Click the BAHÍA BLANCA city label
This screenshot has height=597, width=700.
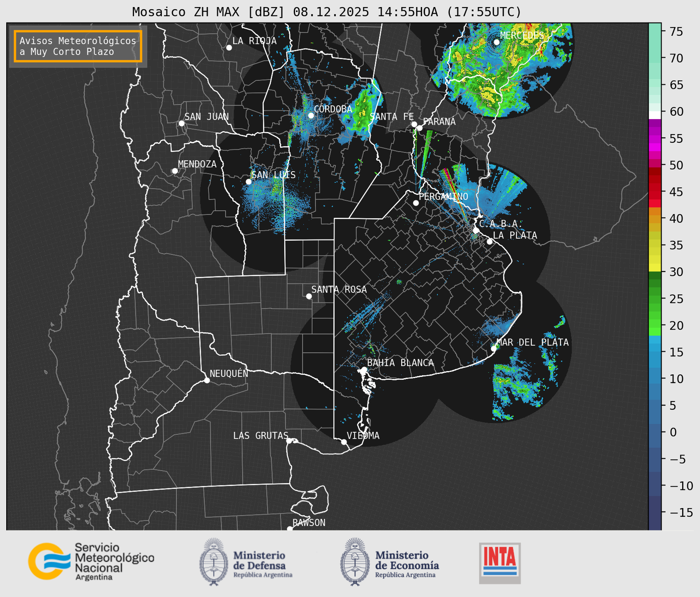coord(400,363)
